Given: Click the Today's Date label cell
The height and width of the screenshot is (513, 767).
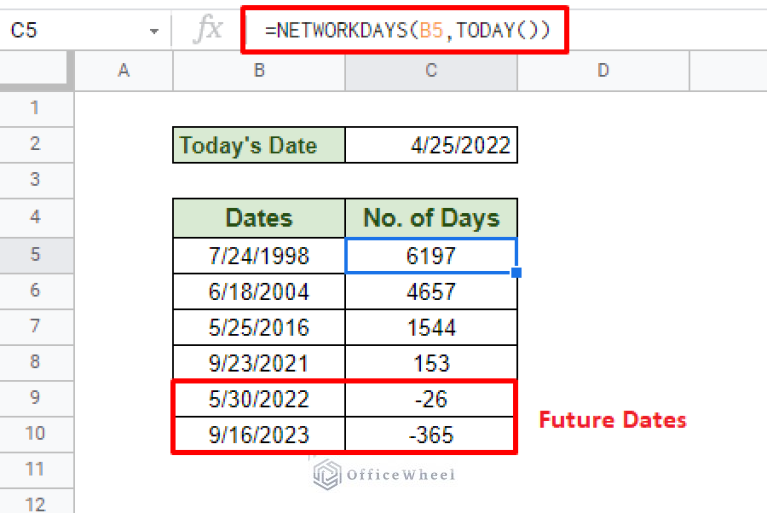Looking at the screenshot, I should (x=259, y=145).
